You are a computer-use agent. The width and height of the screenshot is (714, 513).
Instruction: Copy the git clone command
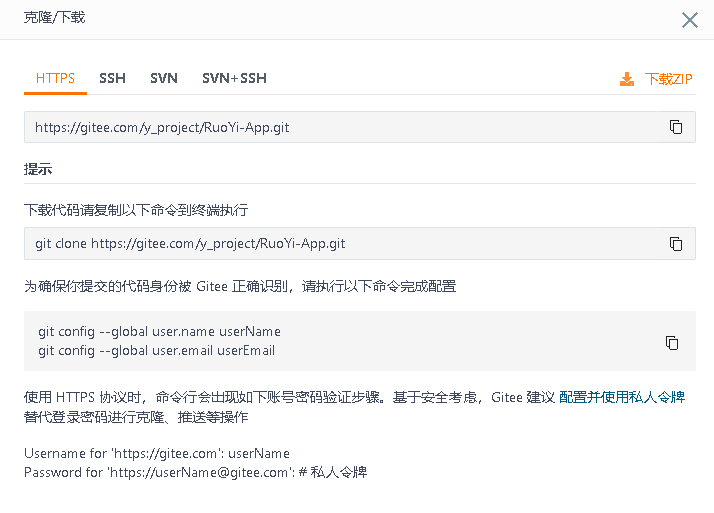coord(676,243)
